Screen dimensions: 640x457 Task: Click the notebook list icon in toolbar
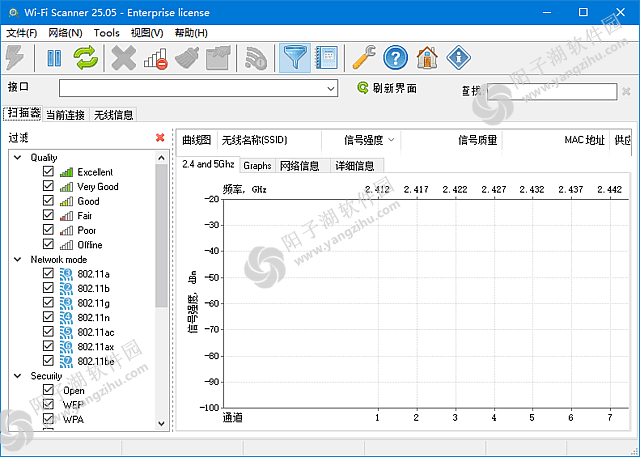326,58
